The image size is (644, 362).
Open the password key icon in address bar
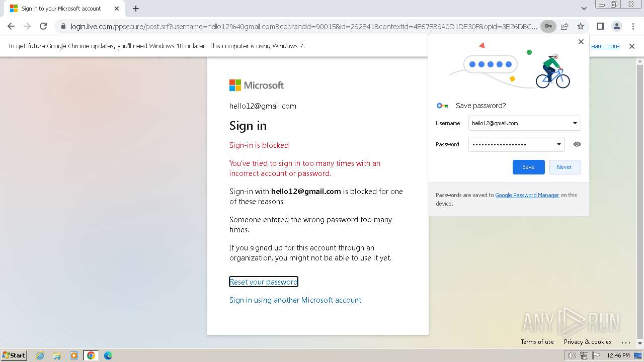click(548, 26)
